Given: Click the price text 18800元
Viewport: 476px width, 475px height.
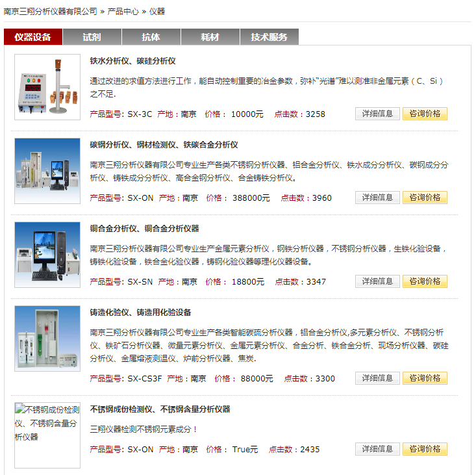Looking at the screenshot, I should 248,282.
